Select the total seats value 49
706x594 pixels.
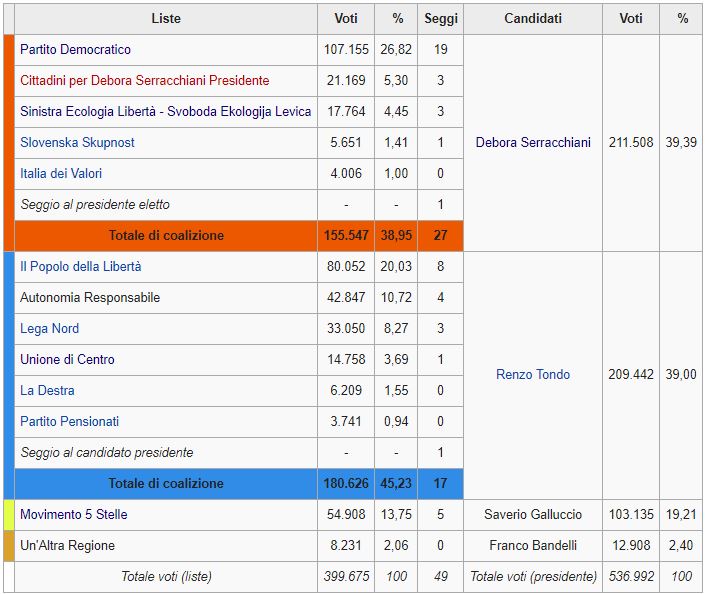click(x=440, y=576)
